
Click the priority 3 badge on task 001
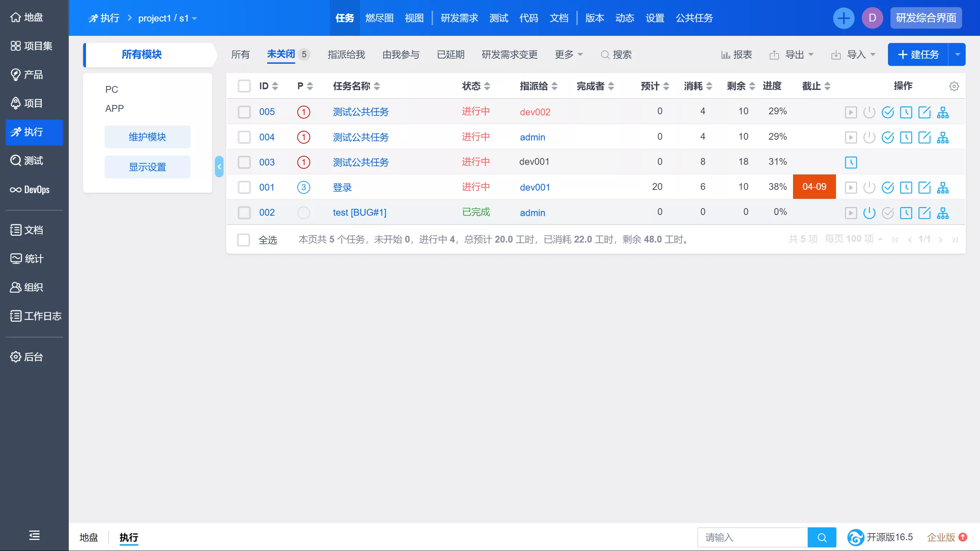[303, 187]
